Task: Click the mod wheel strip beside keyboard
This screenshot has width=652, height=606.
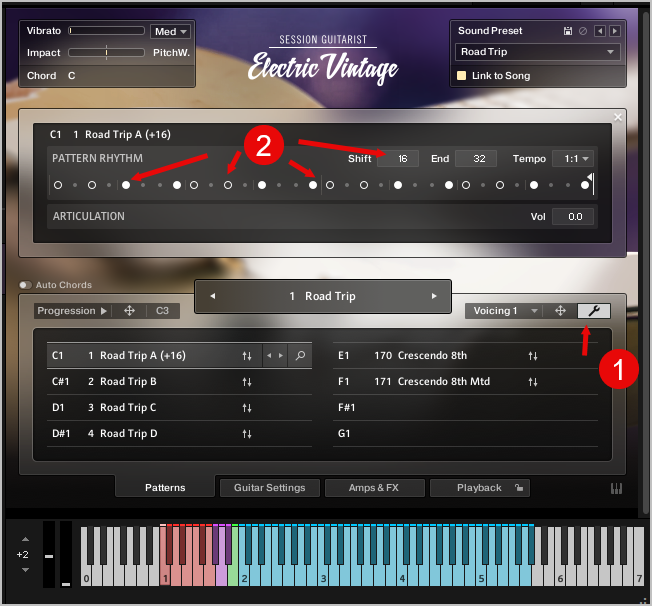Action: (66, 554)
